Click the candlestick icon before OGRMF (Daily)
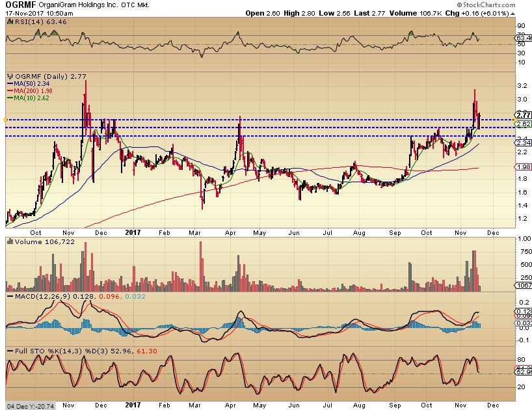The height and width of the screenshot is (410, 532). 10,76
